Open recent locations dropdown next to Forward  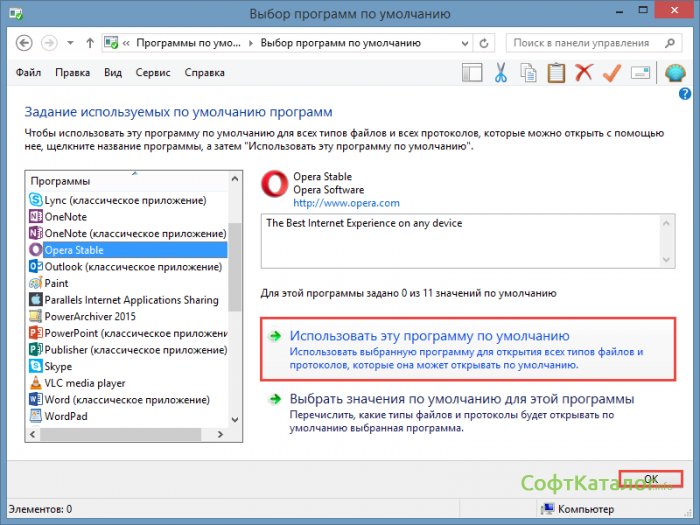[70, 43]
